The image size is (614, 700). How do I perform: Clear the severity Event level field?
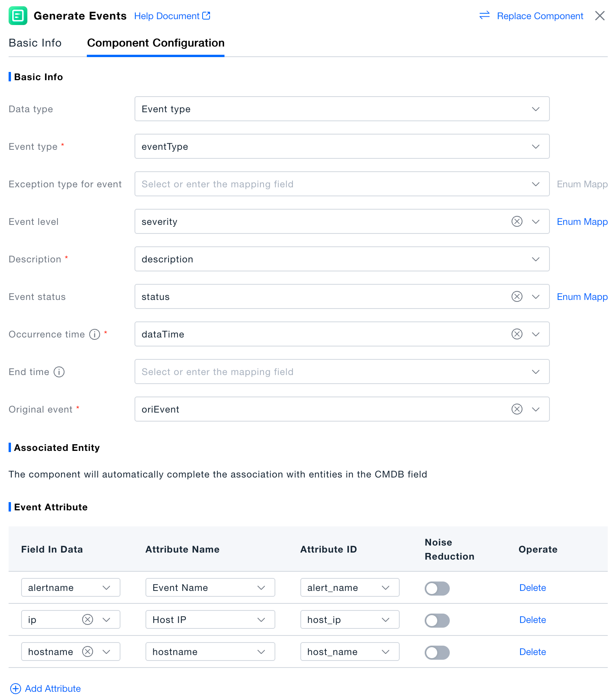517,222
